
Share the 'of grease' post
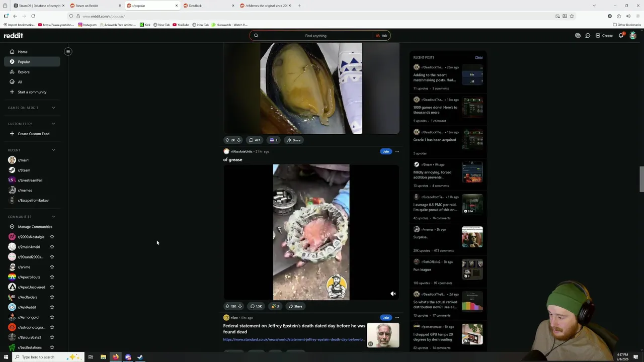[295, 306]
